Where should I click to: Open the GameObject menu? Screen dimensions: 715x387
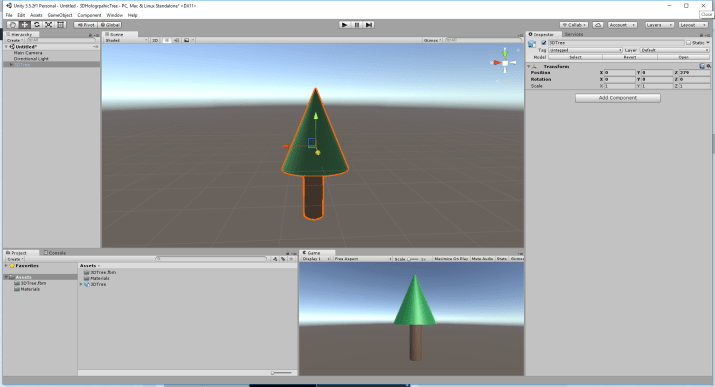point(60,15)
